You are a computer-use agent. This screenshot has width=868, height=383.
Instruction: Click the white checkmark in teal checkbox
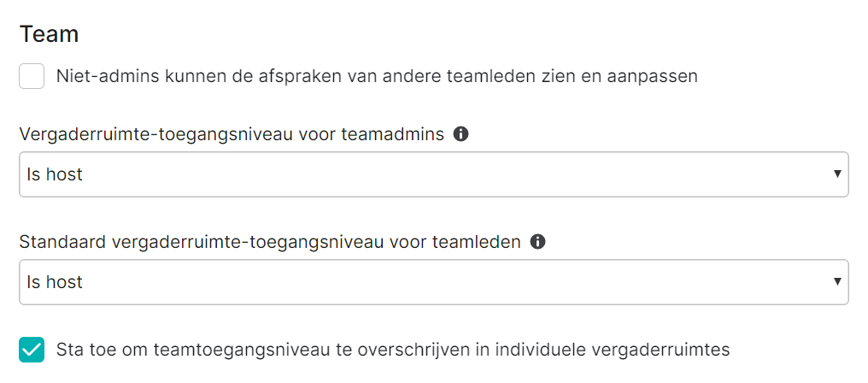coord(32,350)
